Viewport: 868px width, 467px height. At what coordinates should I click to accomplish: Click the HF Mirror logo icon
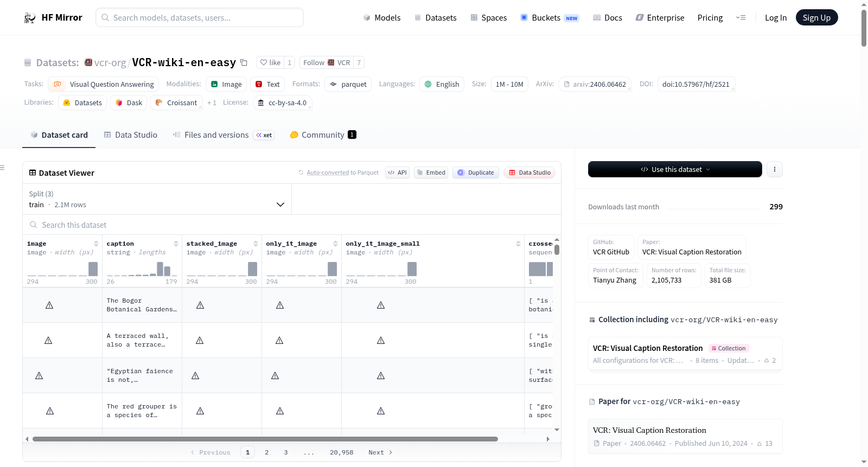click(x=30, y=17)
